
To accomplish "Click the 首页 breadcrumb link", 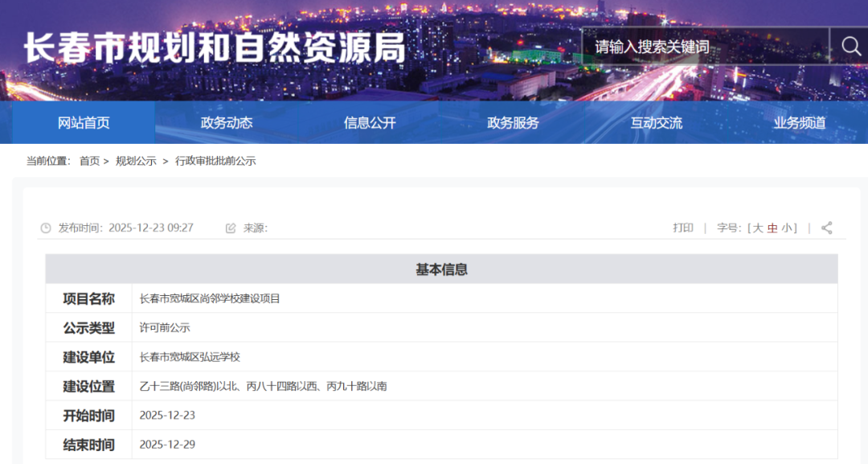I will pos(89,161).
